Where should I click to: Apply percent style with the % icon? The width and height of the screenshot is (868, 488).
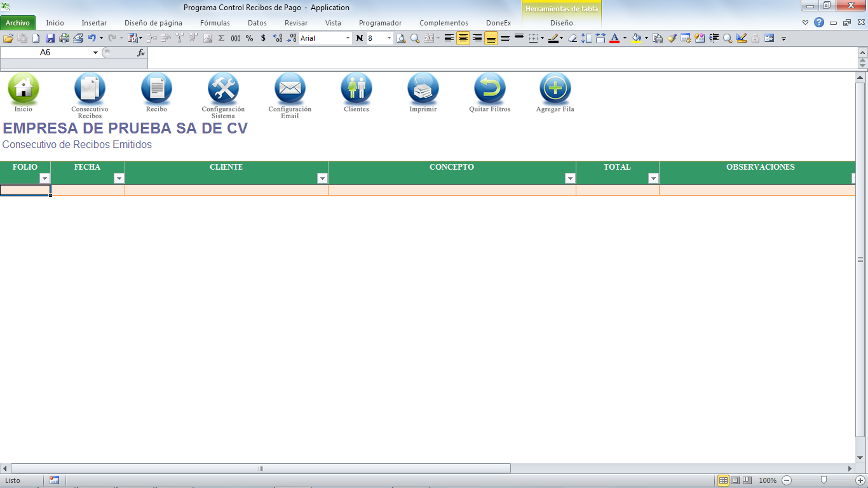[x=250, y=38]
